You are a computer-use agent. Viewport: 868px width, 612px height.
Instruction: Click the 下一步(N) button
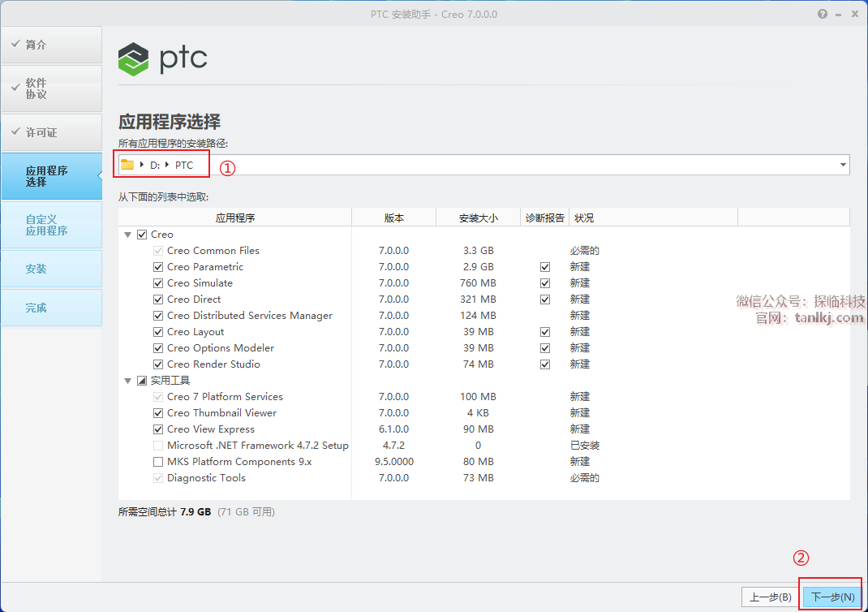(832, 597)
